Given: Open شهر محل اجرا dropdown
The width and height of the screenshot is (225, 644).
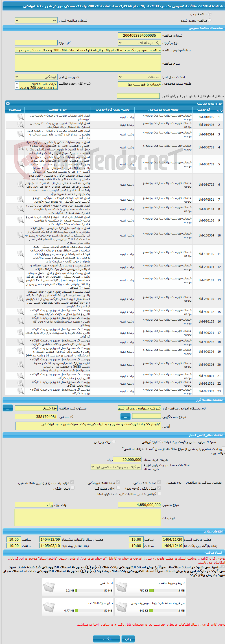Looking at the screenshot, I should [36, 77].
